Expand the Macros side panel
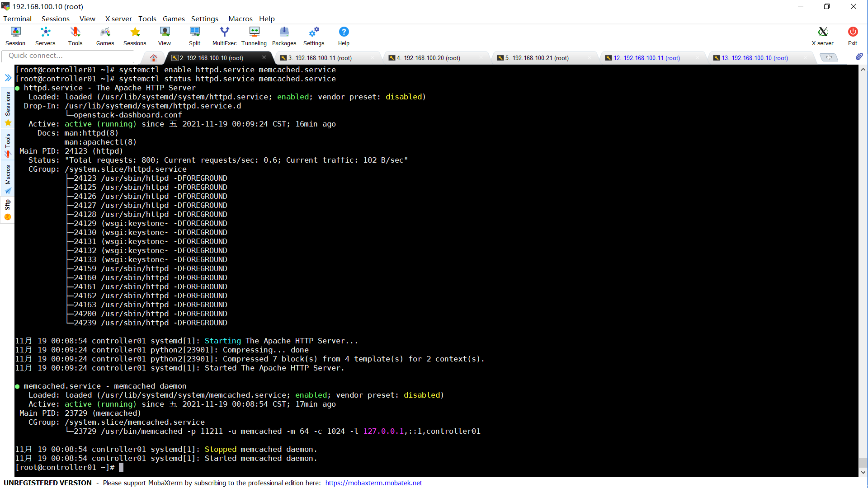The height and width of the screenshot is (488, 868). click(8, 179)
